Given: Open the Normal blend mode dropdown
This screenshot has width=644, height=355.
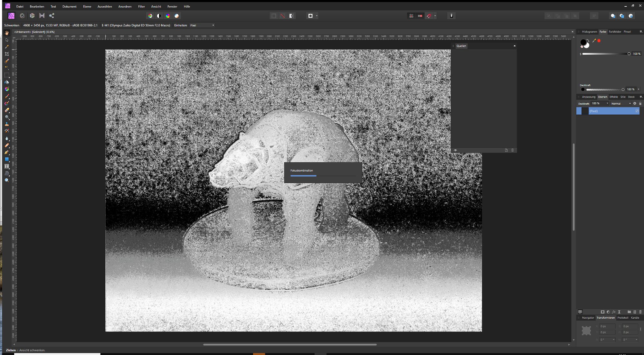Looking at the screenshot, I should click(621, 104).
